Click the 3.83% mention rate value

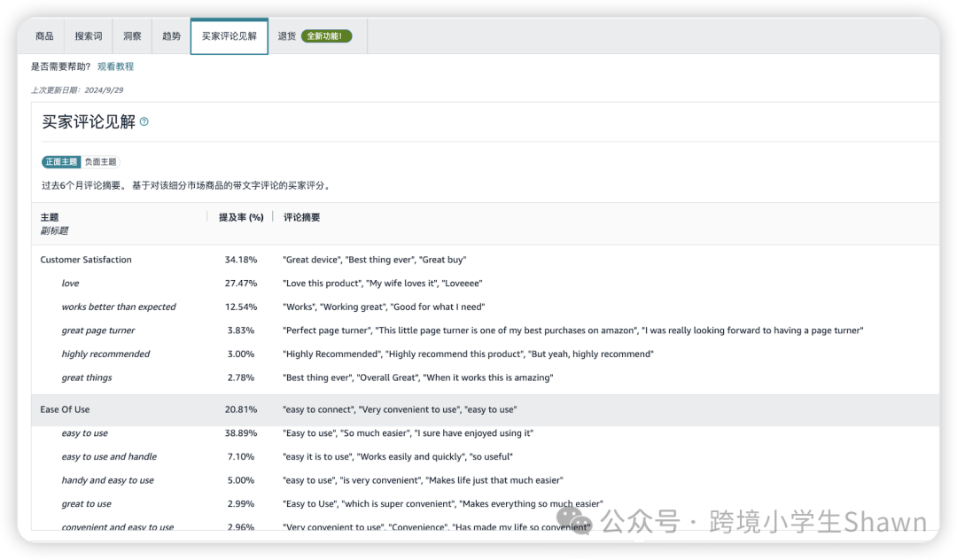click(241, 331)
